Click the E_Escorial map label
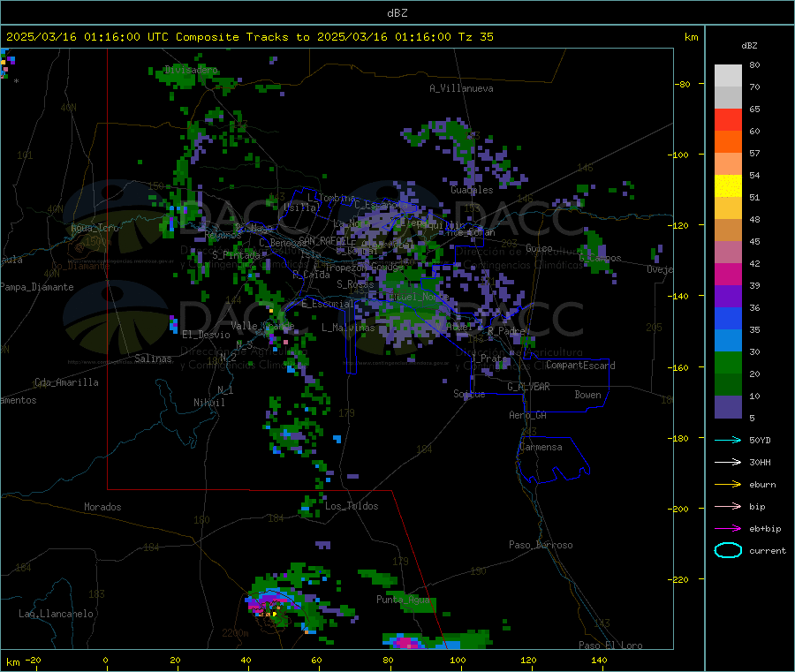 [328, 304]
